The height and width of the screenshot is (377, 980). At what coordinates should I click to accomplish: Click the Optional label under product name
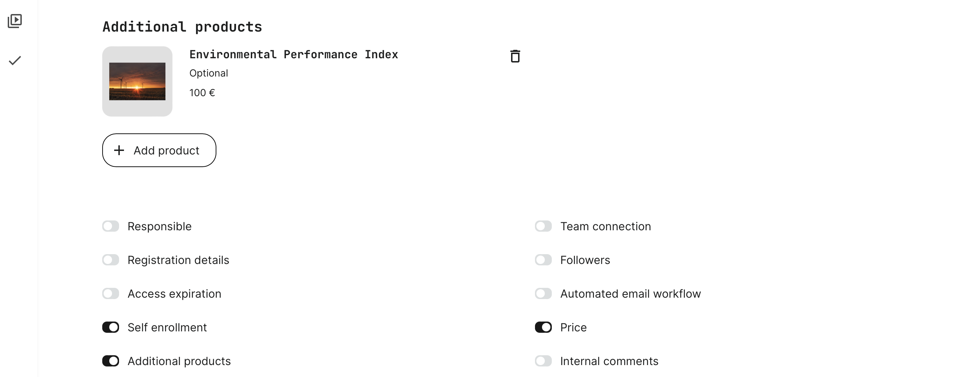pos(209,73)
